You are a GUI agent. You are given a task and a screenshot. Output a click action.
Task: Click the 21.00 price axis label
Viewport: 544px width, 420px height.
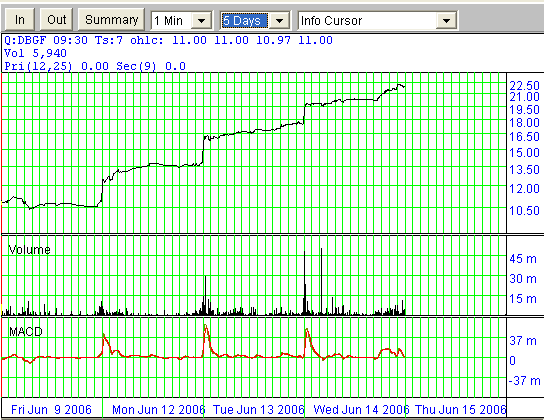click(x=524, y=97)
